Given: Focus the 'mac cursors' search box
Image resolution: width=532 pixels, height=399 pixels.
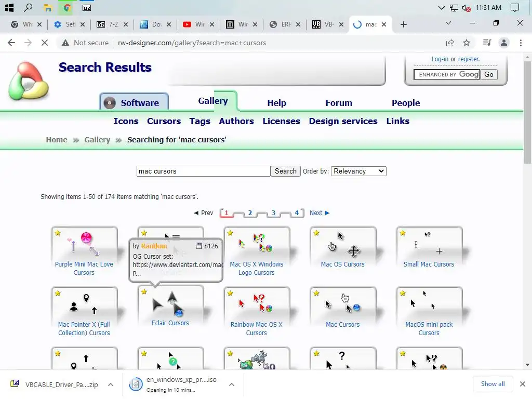Looking at the screenshot, I should [x=203, y=171].
